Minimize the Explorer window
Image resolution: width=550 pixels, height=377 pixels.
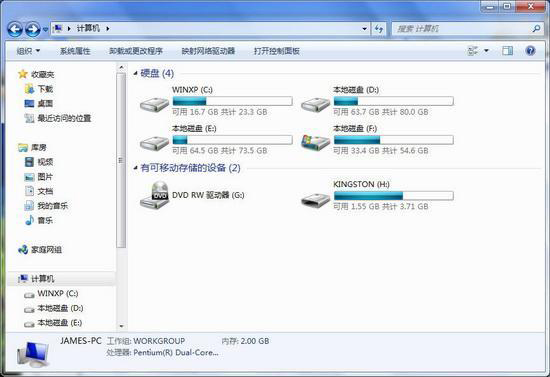pyautogui.click(x=490, y=6)
